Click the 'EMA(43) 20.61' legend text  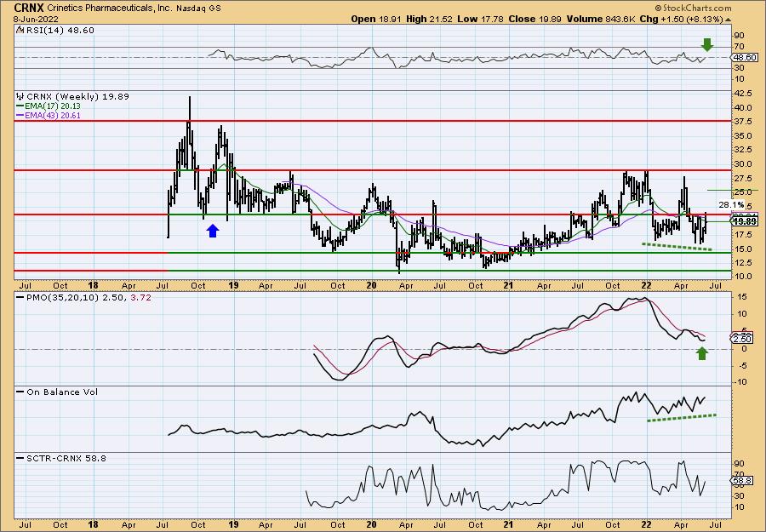53,116
